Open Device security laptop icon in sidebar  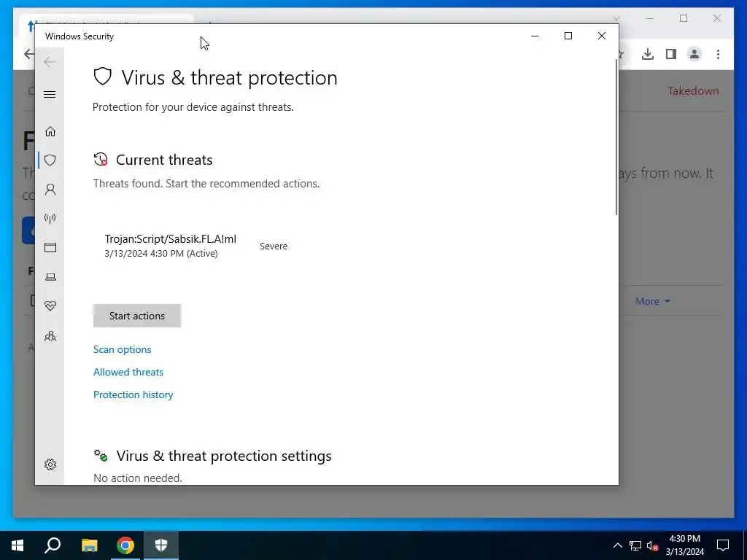click(50, 276)
